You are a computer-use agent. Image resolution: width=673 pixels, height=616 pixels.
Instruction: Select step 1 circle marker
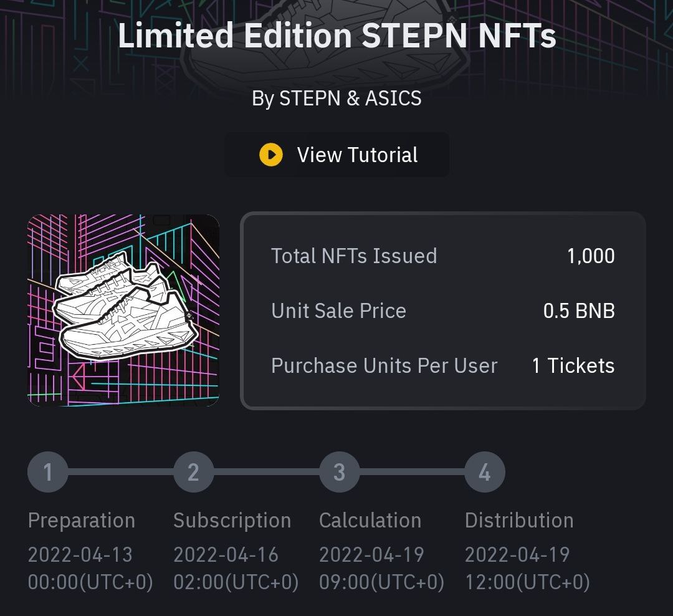pos(47,472)
